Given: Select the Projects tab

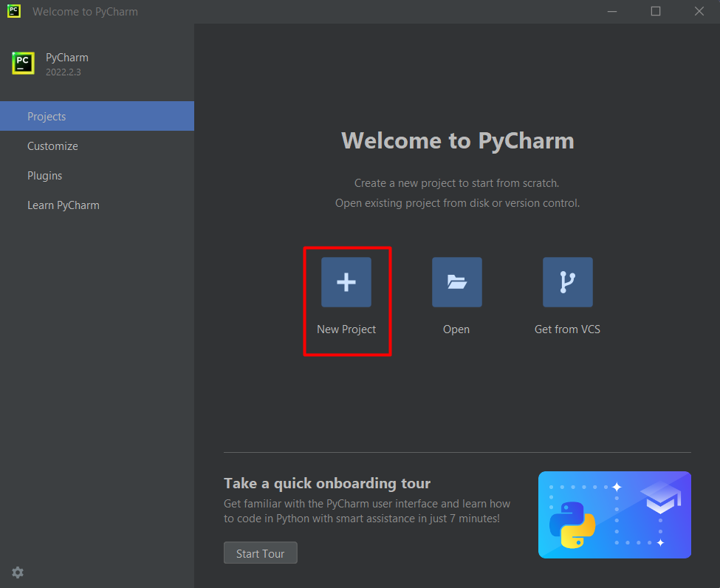Looking at the screenshot, I should pyautogui.click(x=97, y=116).
